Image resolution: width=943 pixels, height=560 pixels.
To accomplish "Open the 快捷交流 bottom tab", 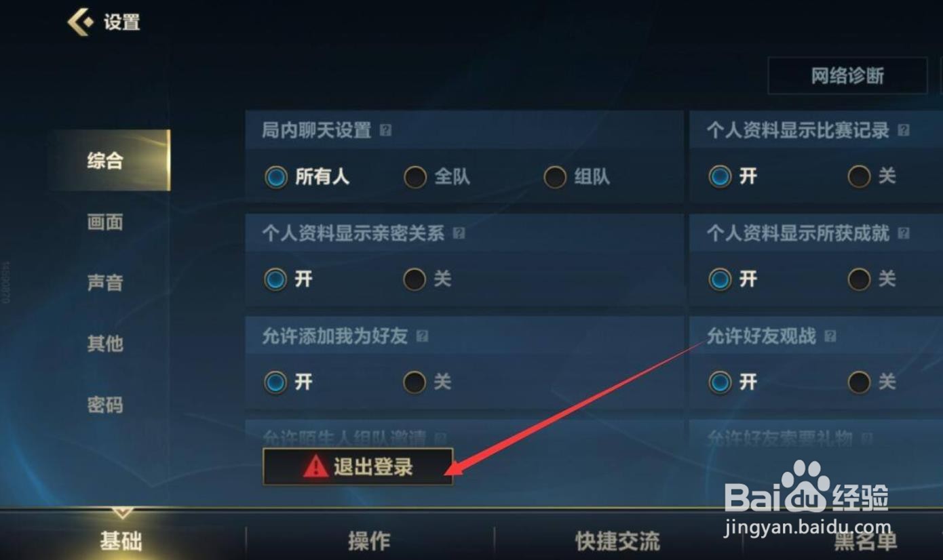I will click(x=617, y=541).
